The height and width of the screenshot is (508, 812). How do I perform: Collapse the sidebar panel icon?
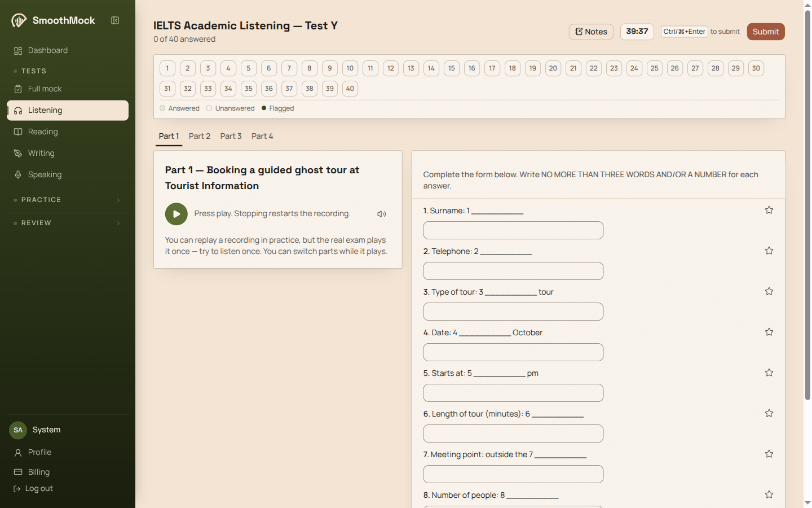click(x=115, y=20)
